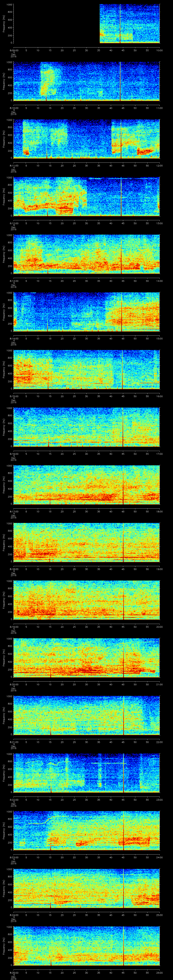Click 'Frequency (Hz)' axis title of the 8:09:00 panel
This screenshot has height=980, width=173.
[4, 24]
